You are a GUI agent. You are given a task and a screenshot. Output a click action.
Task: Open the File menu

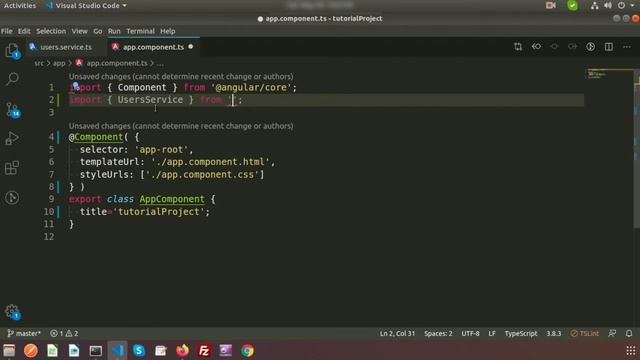click(x=7, y=31)
